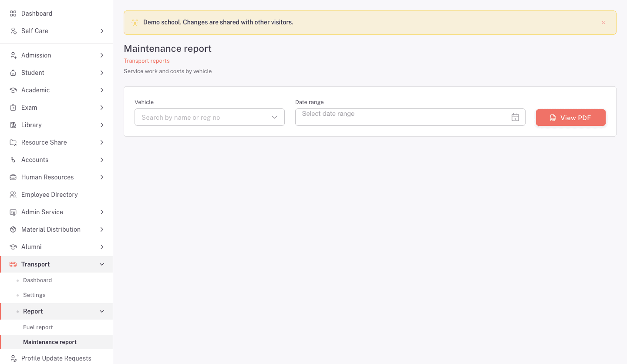Image resolution: width=627 pixels, height=364 pixels.
Task: Click the Select date range input
Action: (410, 117)
